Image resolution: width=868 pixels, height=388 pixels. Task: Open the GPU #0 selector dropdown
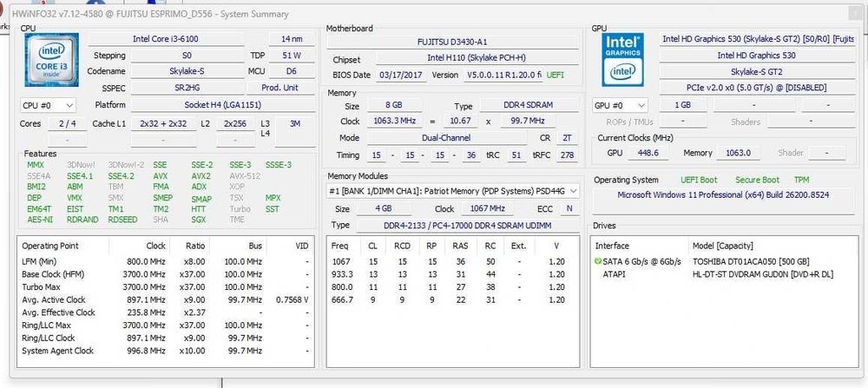[620, 105]
